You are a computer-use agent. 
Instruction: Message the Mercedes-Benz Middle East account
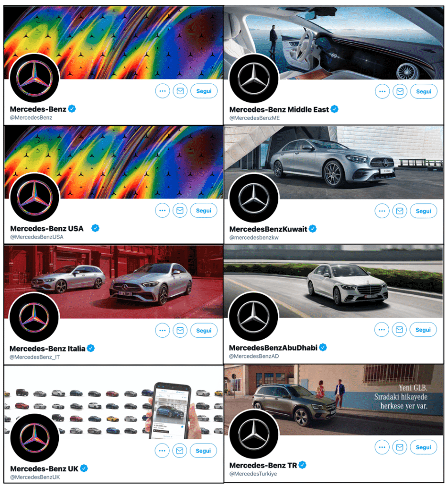pyautogui.click(x=400, y=91)
